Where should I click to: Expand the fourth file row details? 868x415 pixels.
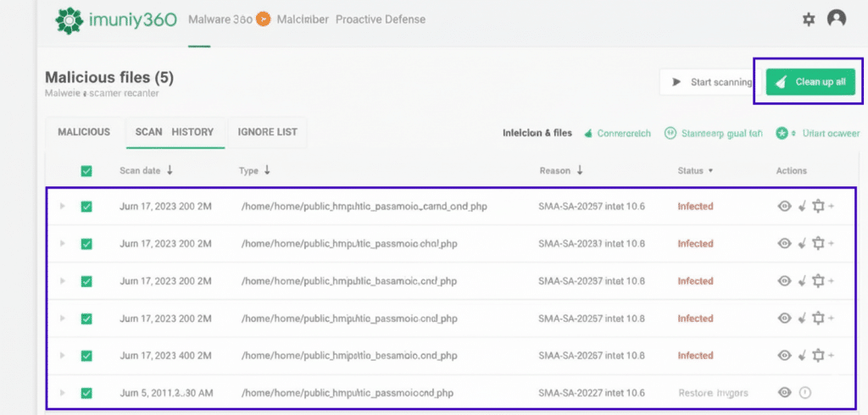(61, 318)
